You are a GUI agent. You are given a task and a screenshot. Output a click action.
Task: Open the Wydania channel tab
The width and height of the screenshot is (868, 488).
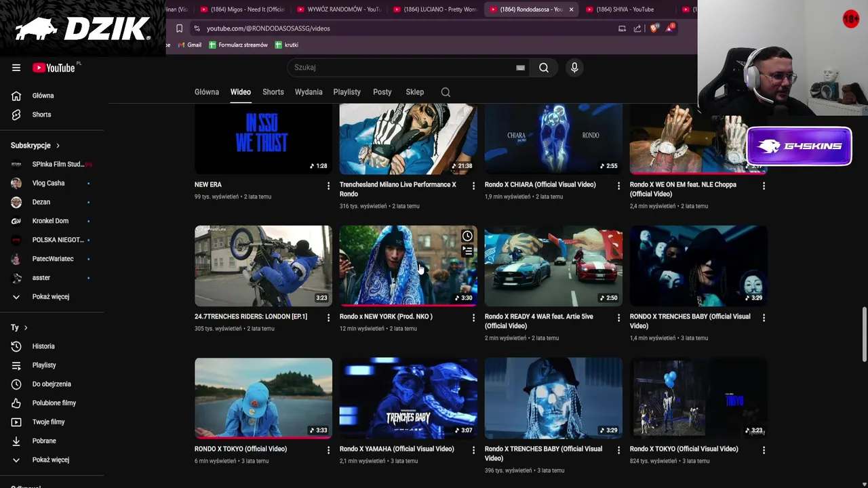pyautogui.click(x=309, y=92)
